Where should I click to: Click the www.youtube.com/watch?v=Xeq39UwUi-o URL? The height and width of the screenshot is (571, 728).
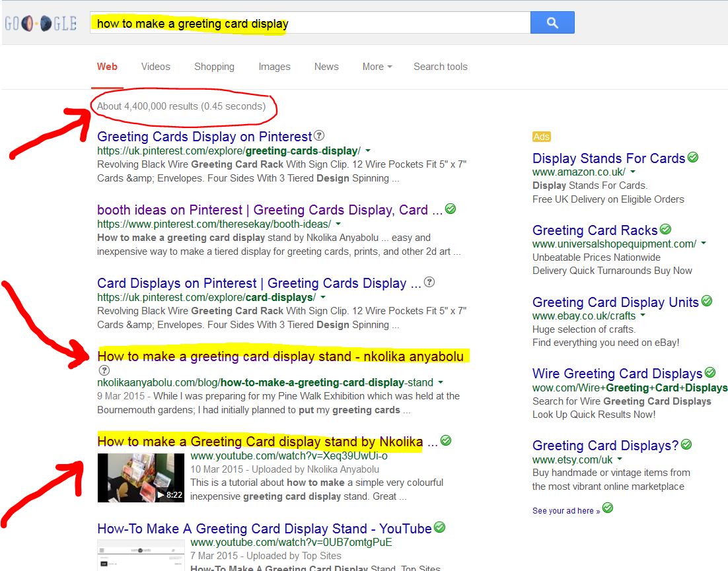289,456
